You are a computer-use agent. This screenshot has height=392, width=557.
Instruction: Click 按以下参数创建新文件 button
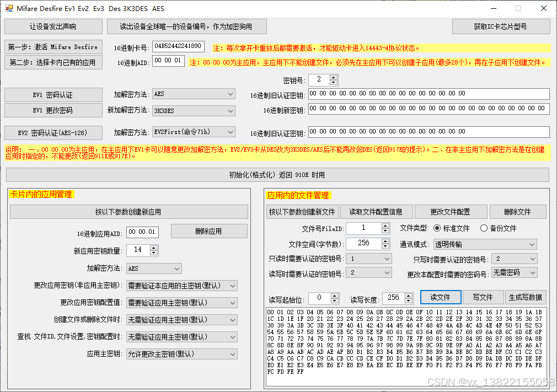click(x=302, y=212)
